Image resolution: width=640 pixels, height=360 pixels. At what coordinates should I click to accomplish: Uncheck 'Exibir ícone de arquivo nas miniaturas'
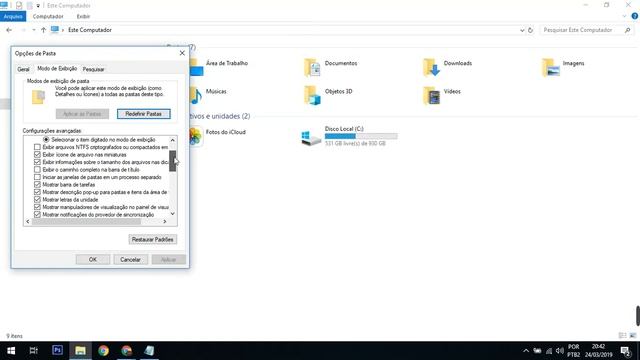[x=37, y=155]
